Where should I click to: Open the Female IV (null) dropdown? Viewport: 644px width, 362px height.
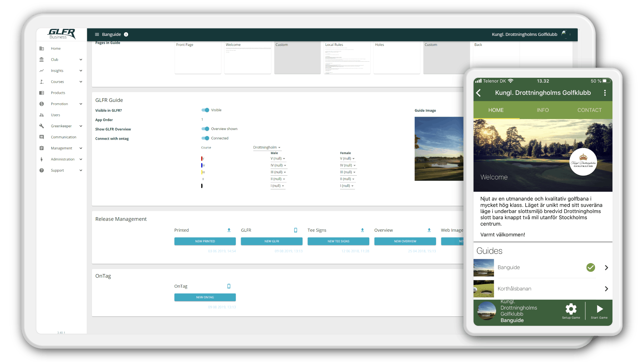coord(348,165)
